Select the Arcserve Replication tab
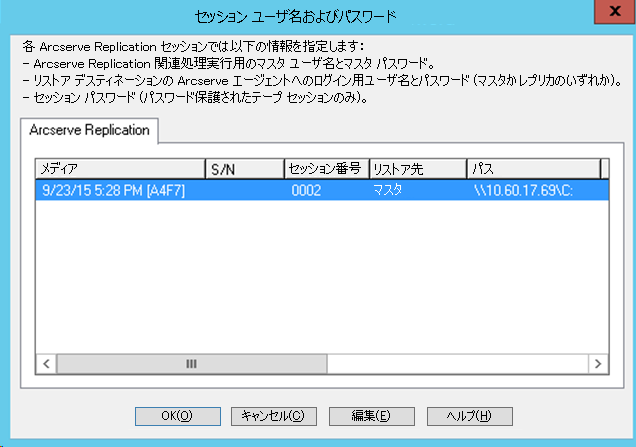 point(89,130)
